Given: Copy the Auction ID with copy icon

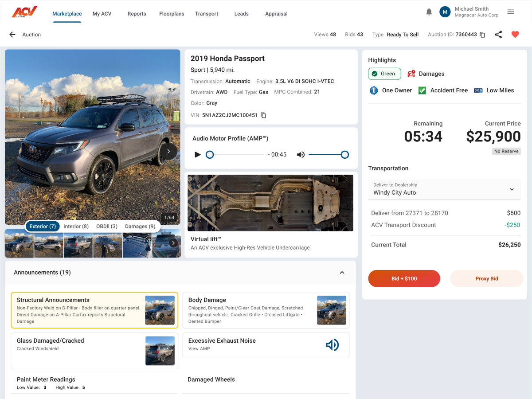Looking at the screenshot, I should (482, 34).
